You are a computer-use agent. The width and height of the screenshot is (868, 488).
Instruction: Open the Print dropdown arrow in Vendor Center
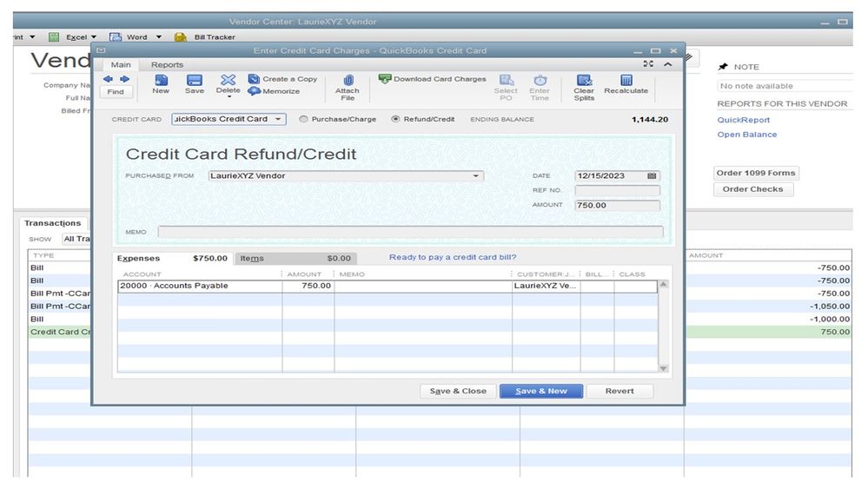click(x=32, y=37)
